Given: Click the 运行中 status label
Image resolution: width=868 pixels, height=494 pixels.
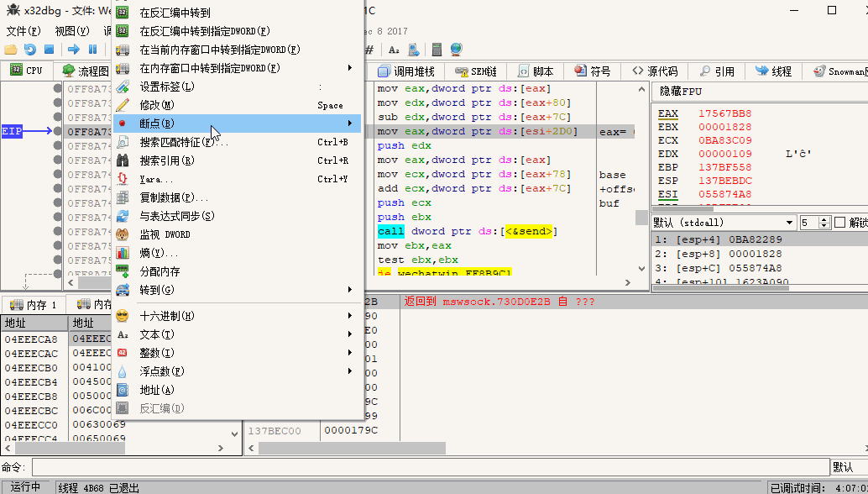Looking at the screenshot, I should [25, 486].
